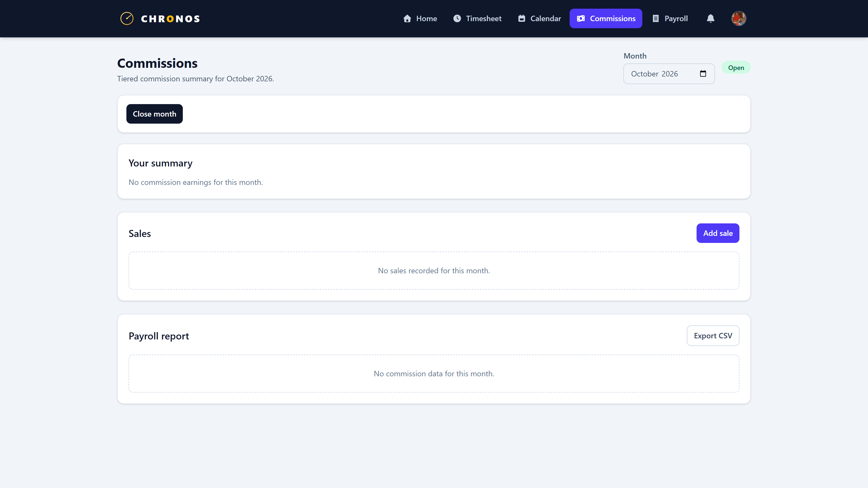Screen dimensions: 868x488
Task: Select the Commissions nav item
Action: click(606, 18)
